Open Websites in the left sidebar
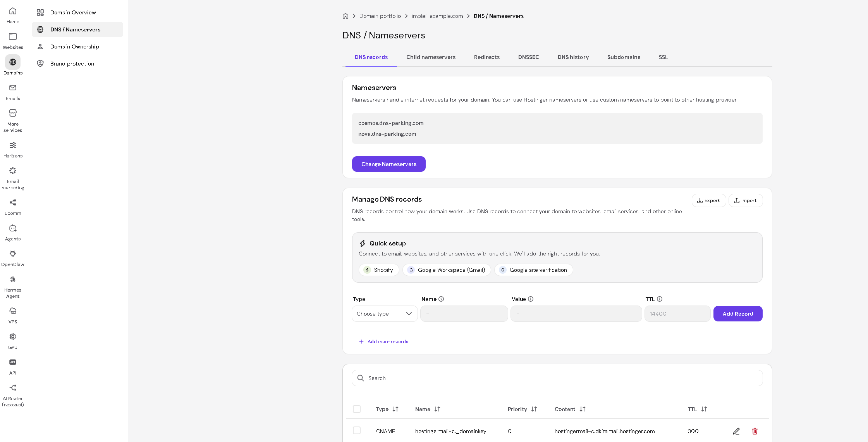The image size is (868, 442). tap(13, 41)
